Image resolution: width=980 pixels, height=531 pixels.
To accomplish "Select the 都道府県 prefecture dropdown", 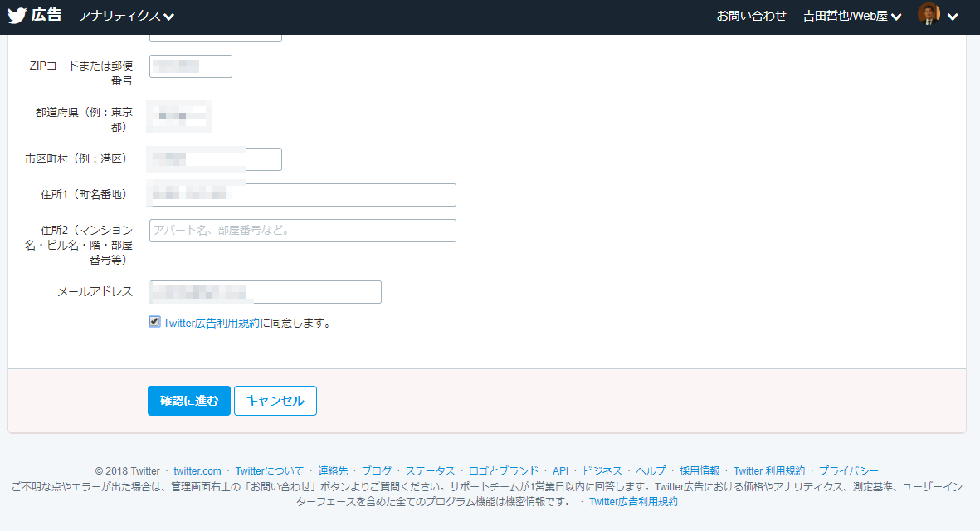I will pyautogui.click(x=179, y=117).
